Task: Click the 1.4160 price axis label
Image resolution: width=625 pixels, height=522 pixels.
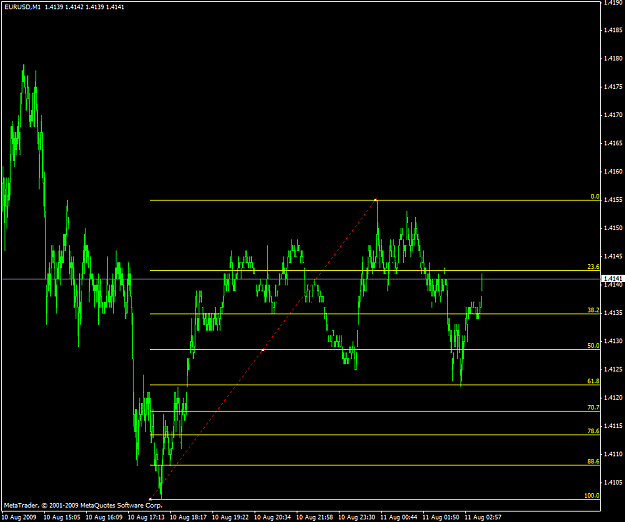Action: click(x=613, y=171)
